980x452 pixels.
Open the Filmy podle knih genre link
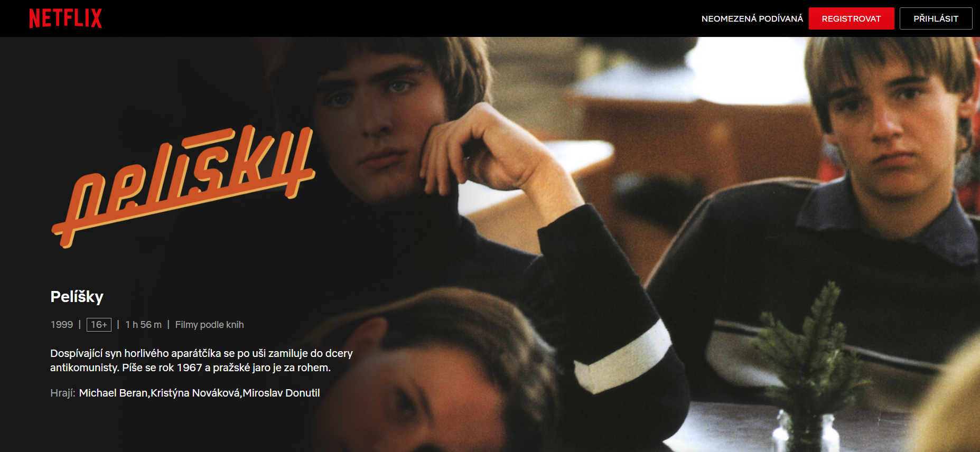pyautogui.click(x=209, y=325)
